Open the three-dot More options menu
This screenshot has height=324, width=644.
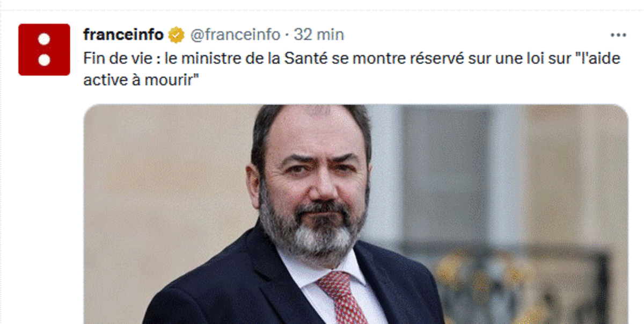point(619,35)
